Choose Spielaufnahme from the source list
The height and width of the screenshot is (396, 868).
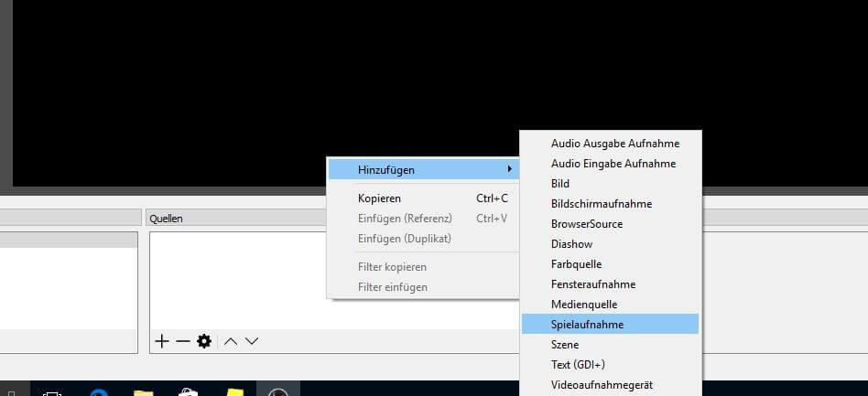coord(588,324)
